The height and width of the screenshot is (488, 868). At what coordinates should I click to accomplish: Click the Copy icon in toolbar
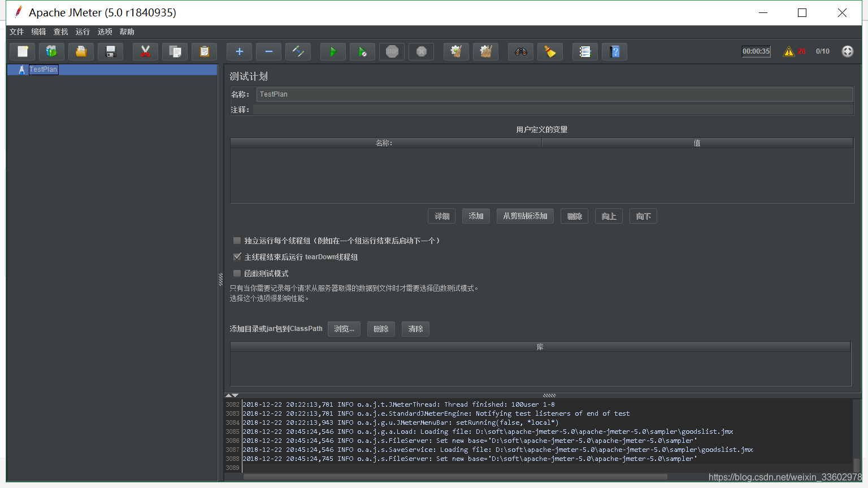(175, 51)
